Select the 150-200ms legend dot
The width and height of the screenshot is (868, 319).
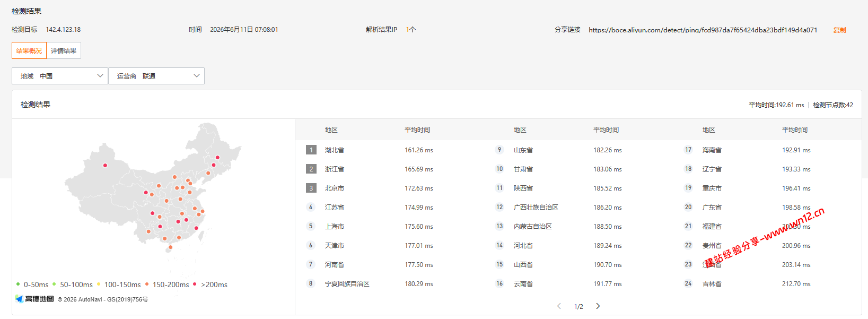(147, 284)
